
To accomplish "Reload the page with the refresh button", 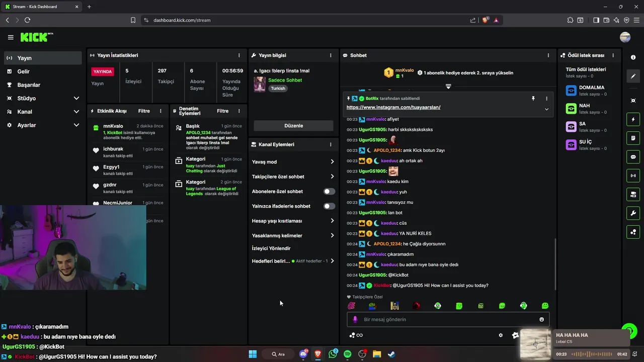I will pyautogui.click(x=27, y=20).
